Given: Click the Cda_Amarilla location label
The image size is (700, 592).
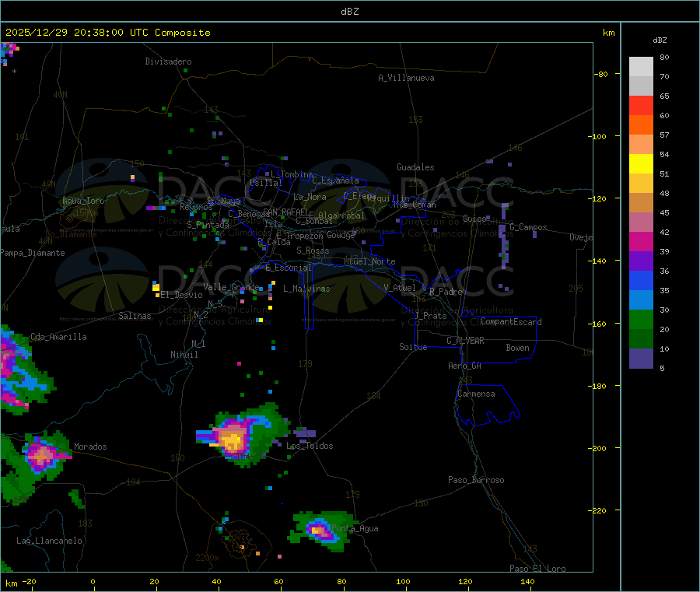Looking at the screenshot, I should (x=58, y=337).
